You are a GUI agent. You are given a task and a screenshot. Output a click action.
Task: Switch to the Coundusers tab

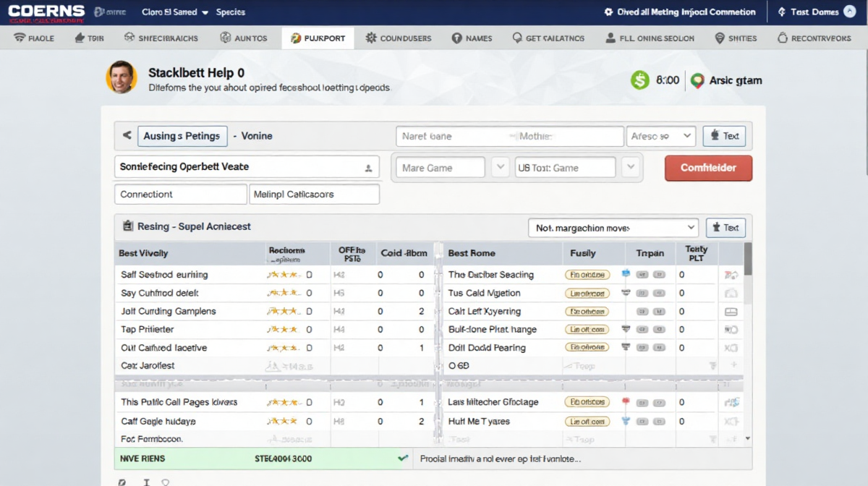coord(399,38)
